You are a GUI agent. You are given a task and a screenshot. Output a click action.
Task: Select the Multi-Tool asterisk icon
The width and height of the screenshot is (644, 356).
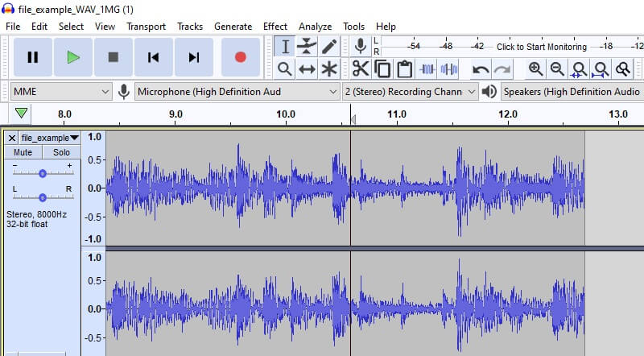(x=329, y=69)
